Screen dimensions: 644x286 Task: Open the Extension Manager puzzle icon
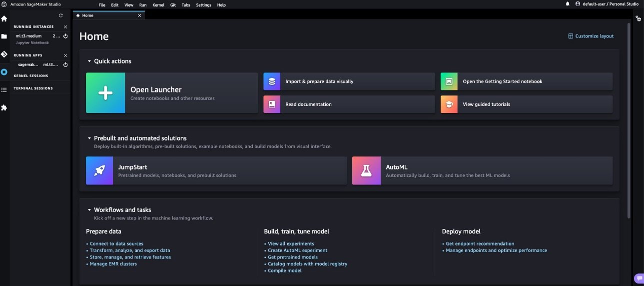click(x=4, y=107)
